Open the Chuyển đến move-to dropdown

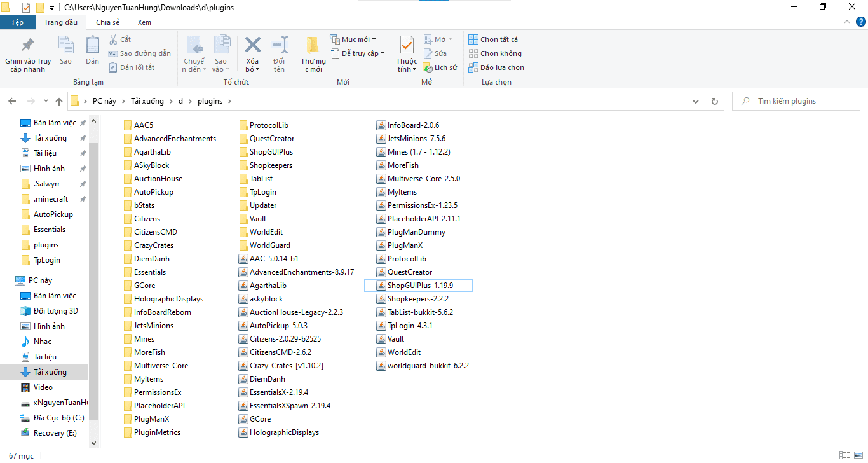(x=194, y=54)
